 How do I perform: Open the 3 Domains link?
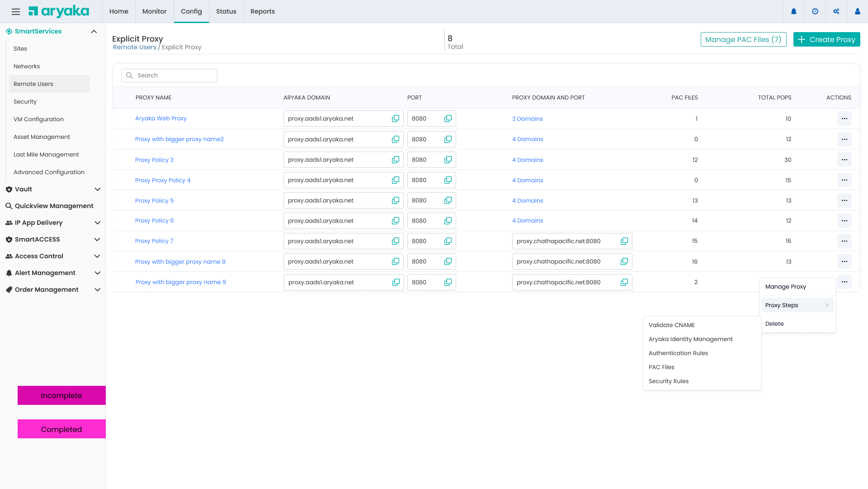527,119
